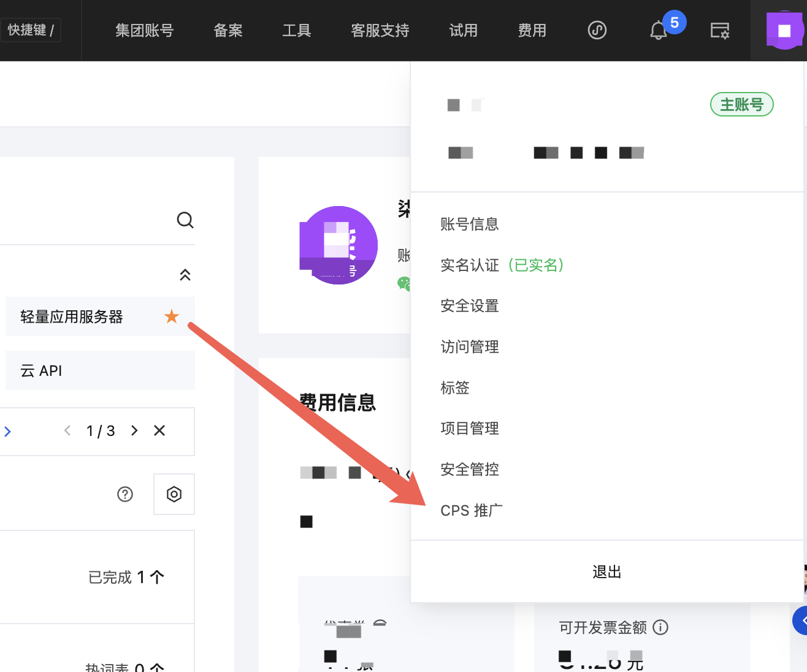Click the hexagon settings icon
This screenshot has width=807, height=672.
174,494
